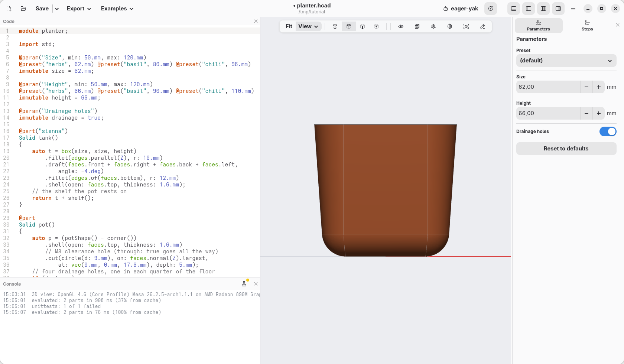Turn off the Drainage holes switch
Viewport: 624px width, 364px height.
coord(608,131)
